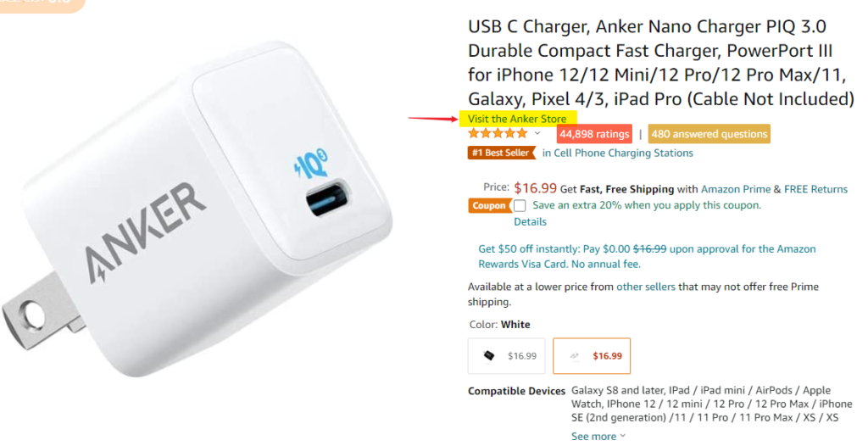Select the black charger color swatch

(x=507, y=355)
